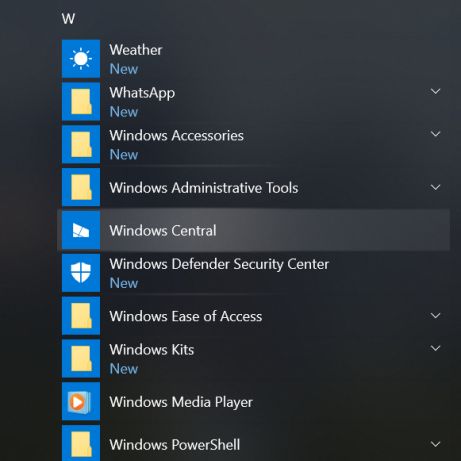The height and width of the screenshot is (461, 461).
Task: Select the Windows Administrative Tools label
Action: click(204, 188)
